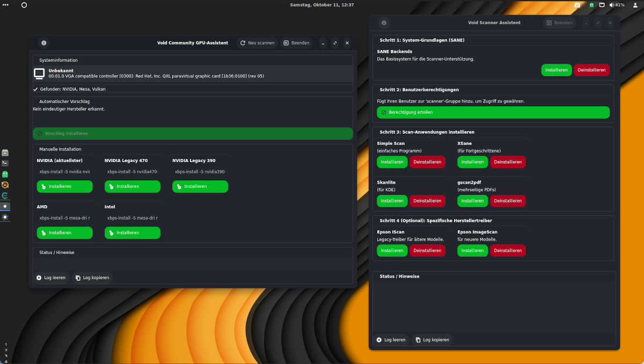Open the terminal from the dock
The height and width of the screenshot is (364, 644).
tap(5, 163)
